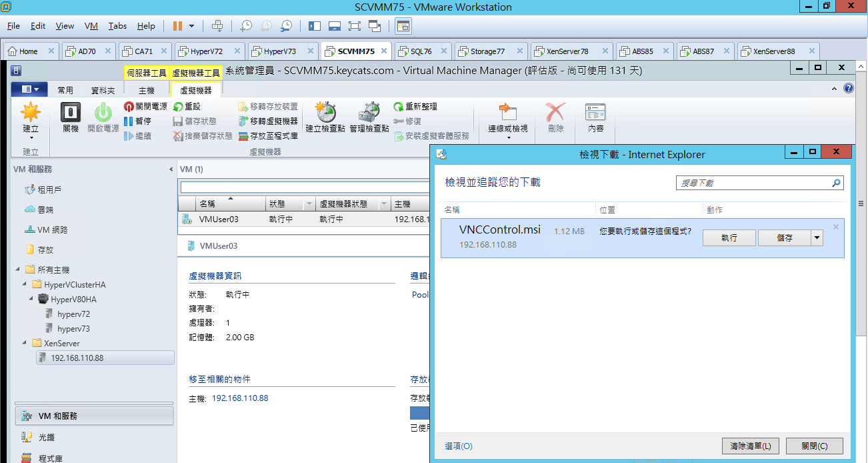
Task: Collapse the XenServer tree node
Action: tap(25, 343)
